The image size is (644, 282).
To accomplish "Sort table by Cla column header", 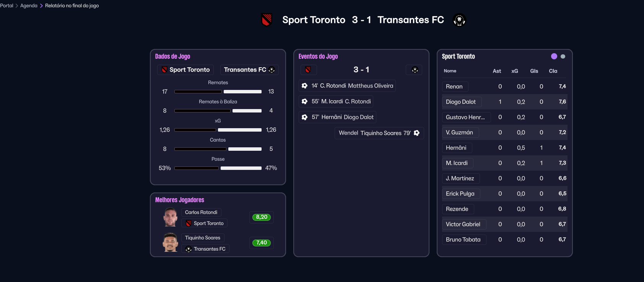I will point(553,71).
